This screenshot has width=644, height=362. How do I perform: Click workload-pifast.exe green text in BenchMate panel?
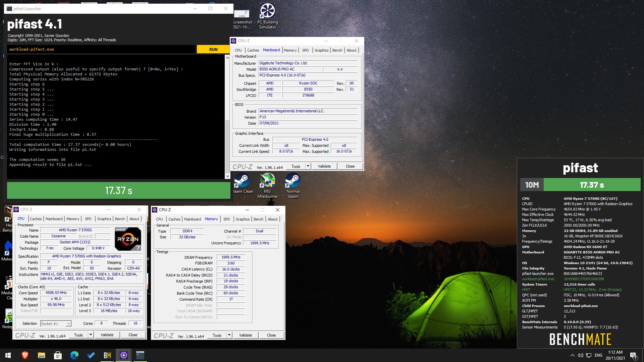tap(538, 279)
